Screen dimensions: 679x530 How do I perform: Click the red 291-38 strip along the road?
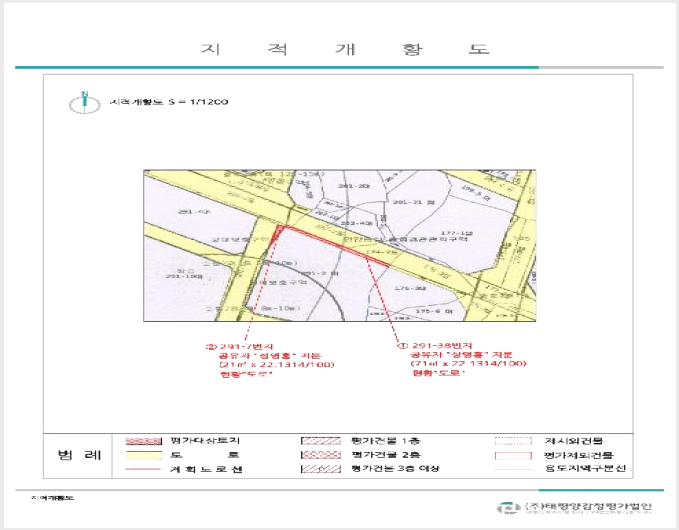pyautogui.click(x=336, y=245)
